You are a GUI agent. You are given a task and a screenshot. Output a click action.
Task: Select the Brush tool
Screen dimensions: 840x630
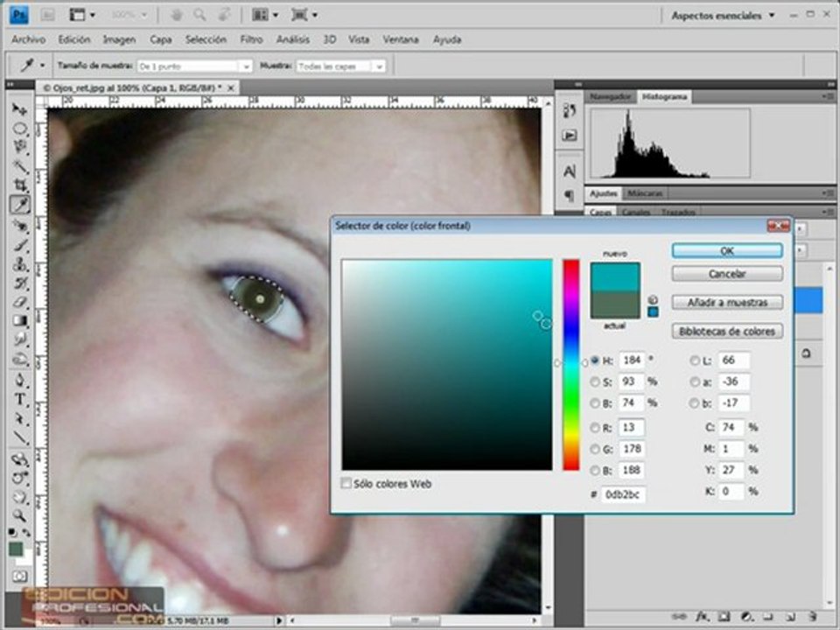click(20, 245)
